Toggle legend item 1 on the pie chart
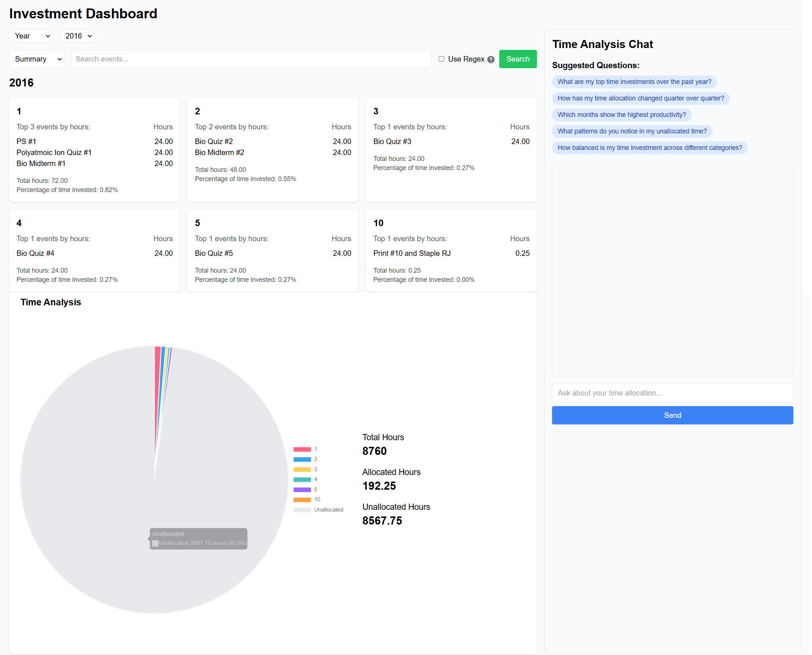 (315, 449)
